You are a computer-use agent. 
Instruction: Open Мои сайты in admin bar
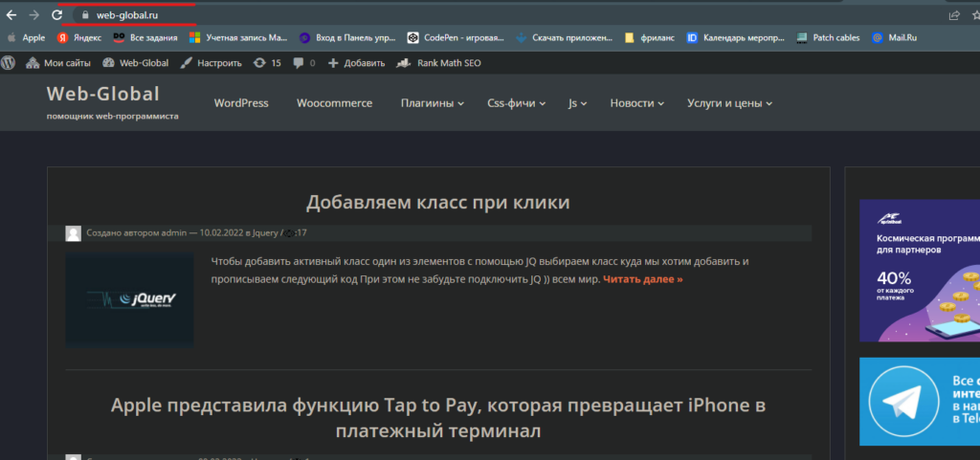tap(58, 63)
